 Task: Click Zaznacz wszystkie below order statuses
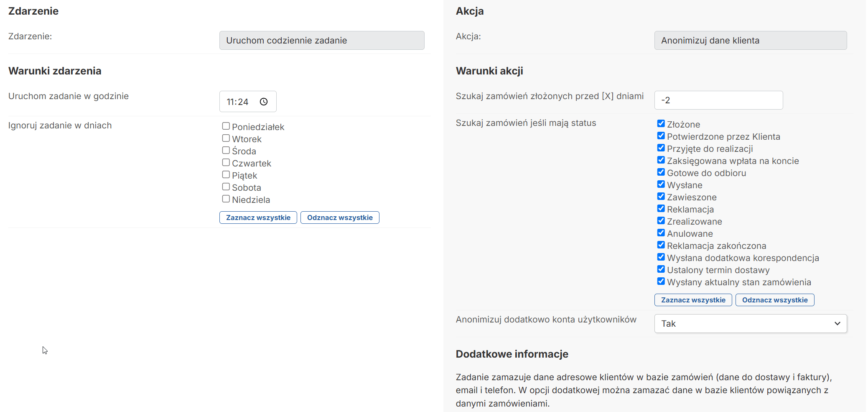point(693,300)
